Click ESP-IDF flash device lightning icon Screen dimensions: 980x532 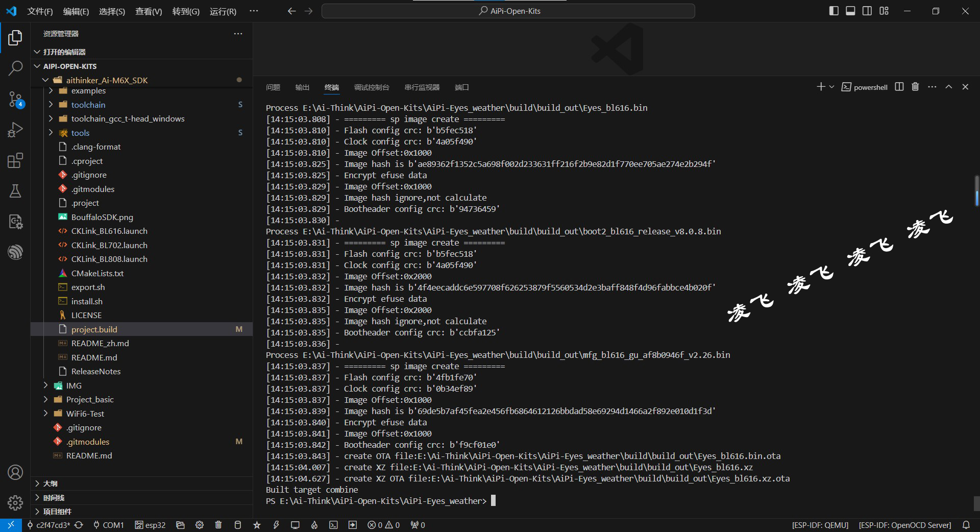click(x=276, y=525)
